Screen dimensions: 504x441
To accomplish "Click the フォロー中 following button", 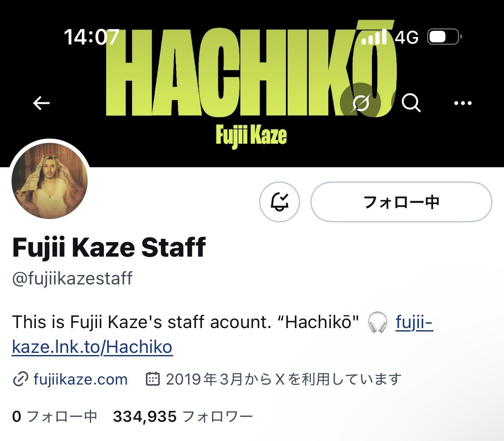I will 401,202.
